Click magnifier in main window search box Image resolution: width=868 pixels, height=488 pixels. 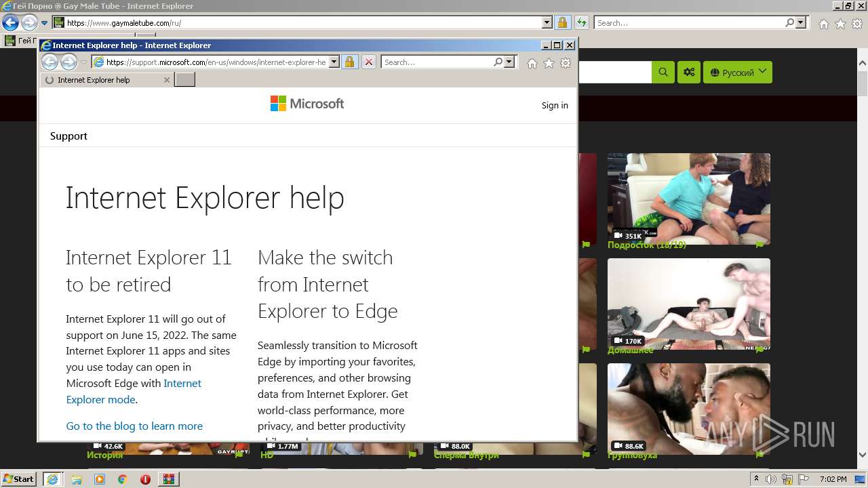coord(789,23)
